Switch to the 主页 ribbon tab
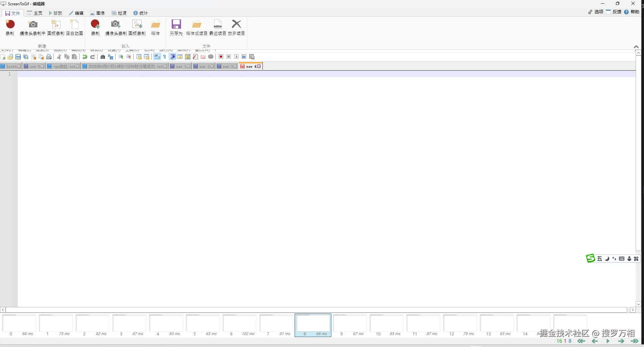 coord(35,13)
